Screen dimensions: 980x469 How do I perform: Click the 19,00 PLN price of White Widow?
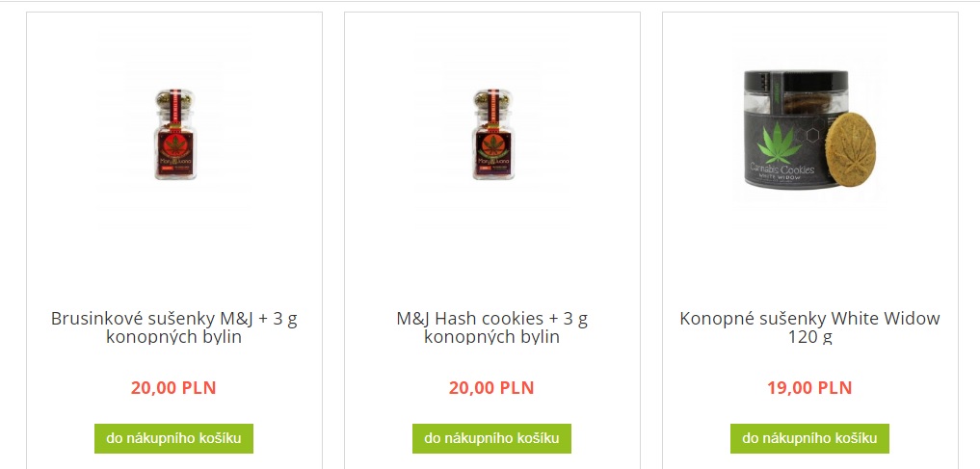click(x=809, y=388)
